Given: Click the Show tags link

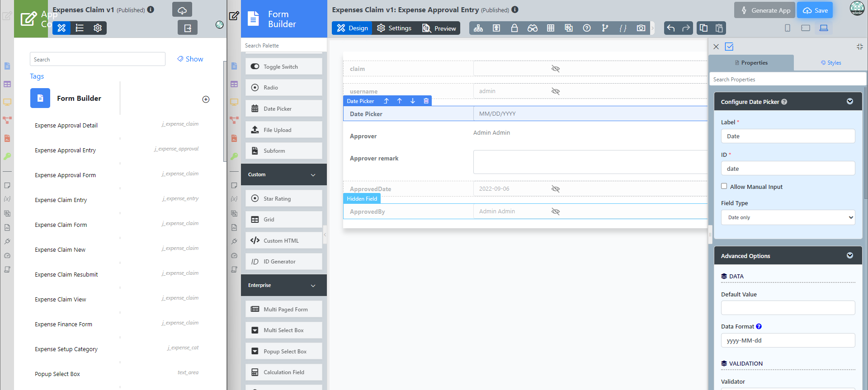Looking at the screenshot, I should [190, 59].
